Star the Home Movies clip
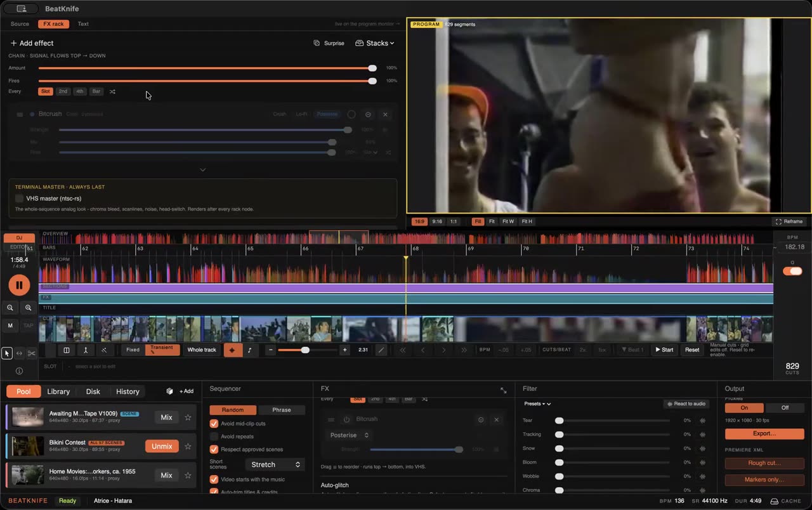 click(188, 475)
